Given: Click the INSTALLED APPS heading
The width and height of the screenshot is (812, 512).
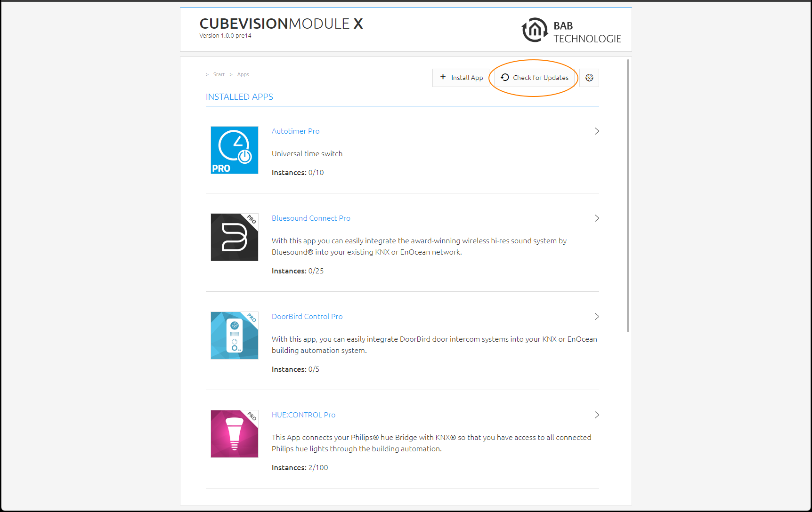Looking at the screenshot, I should tap(239, 97).
